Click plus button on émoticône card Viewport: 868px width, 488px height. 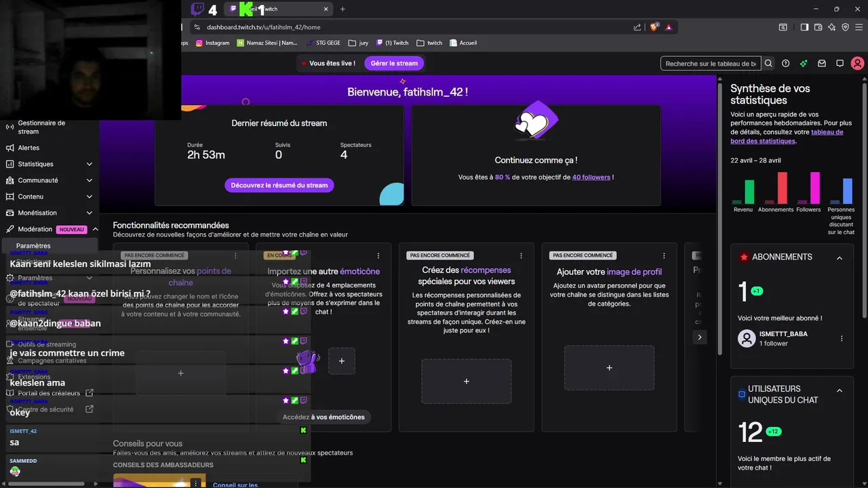(x=342, y=361)
